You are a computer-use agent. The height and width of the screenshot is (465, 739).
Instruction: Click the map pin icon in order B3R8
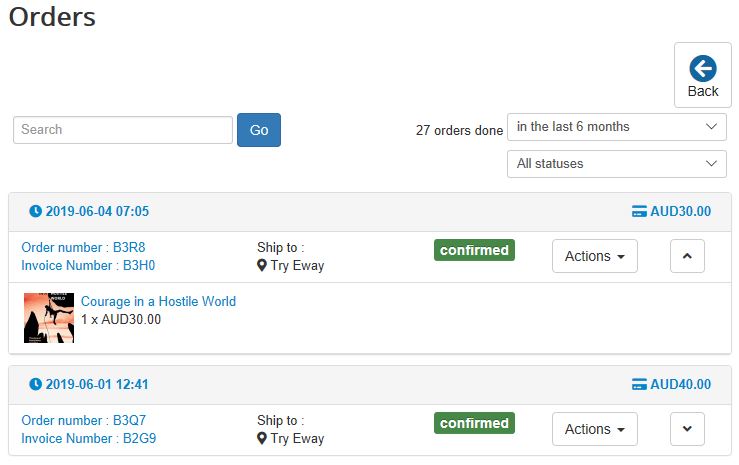(262, 266)
